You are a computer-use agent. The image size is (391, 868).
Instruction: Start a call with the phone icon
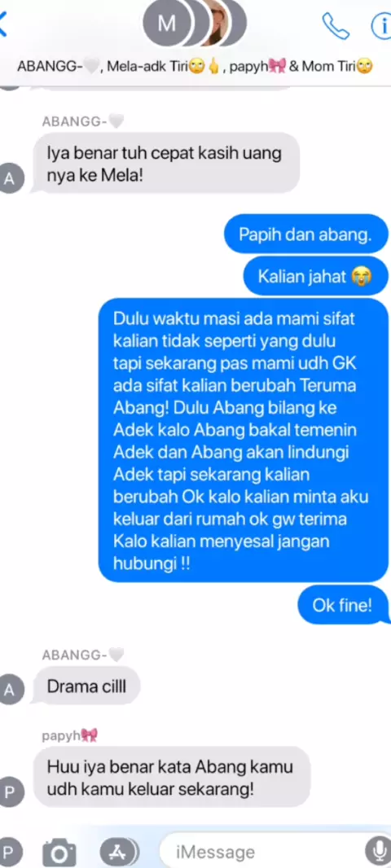336,25
